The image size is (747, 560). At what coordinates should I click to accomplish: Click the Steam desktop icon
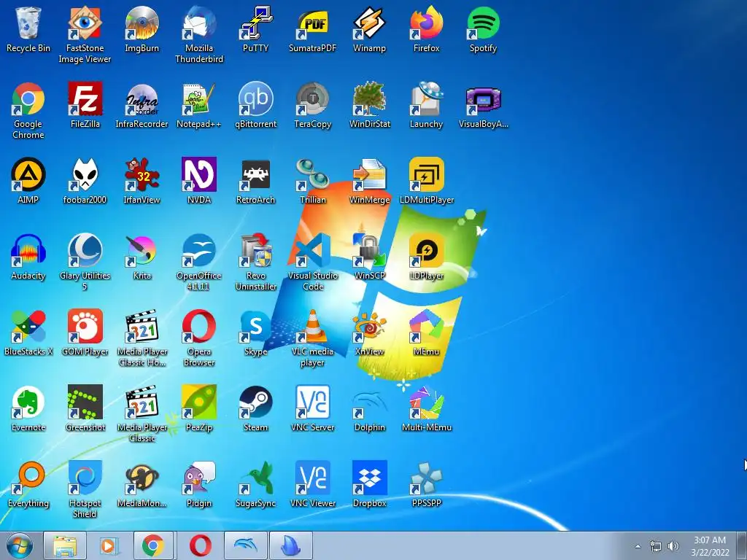(256, 402)
